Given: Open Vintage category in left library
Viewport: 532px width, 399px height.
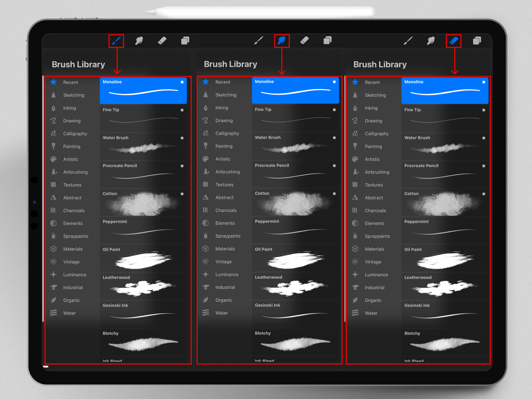Looking at the screenshot, I should coord(72,262).
